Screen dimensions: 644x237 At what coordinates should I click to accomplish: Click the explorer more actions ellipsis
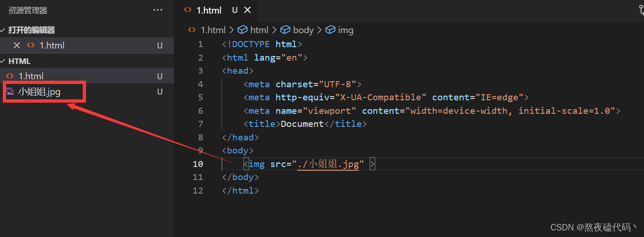click(158, 10)
